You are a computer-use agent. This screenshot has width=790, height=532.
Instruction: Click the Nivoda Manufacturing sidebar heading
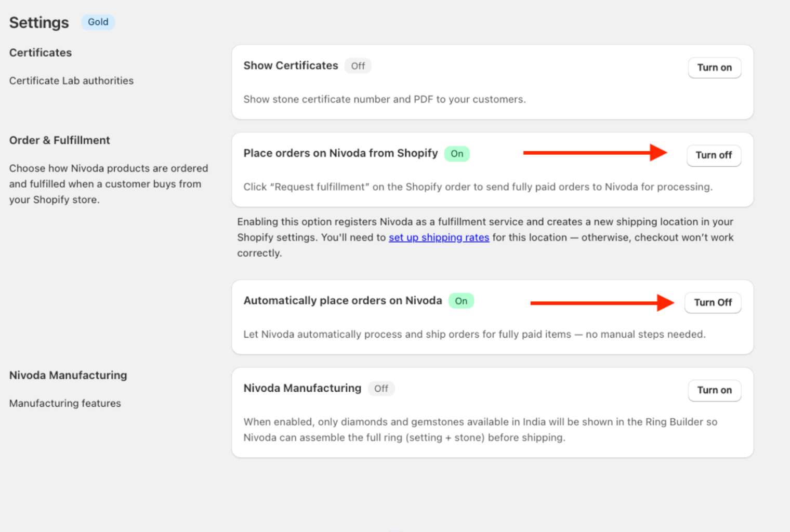tap(68, 375)
